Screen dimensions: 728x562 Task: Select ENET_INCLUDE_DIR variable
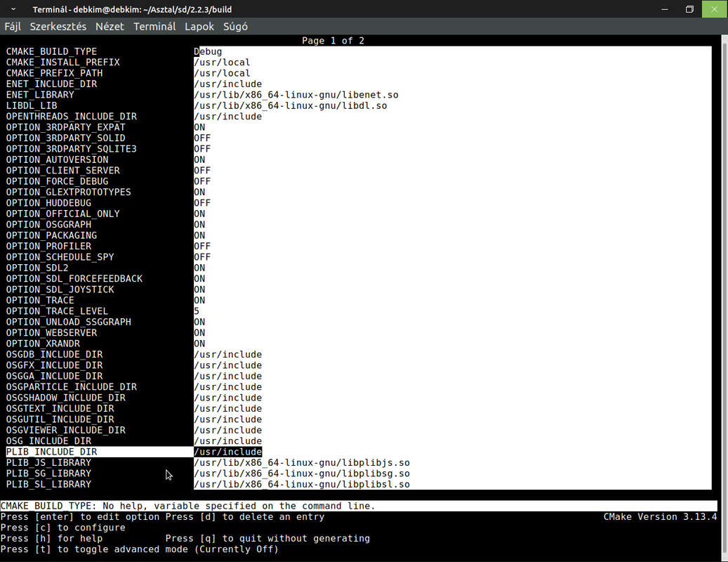[x=51, y=84]
